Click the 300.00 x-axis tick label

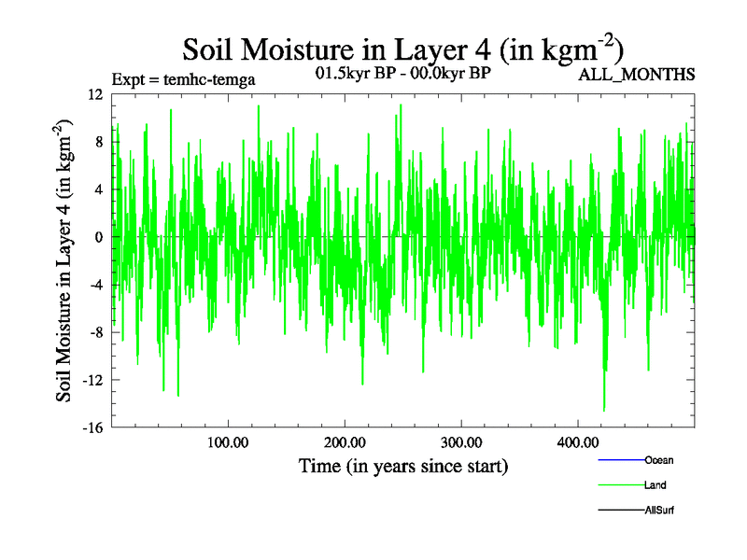click(x=460, y=442)
